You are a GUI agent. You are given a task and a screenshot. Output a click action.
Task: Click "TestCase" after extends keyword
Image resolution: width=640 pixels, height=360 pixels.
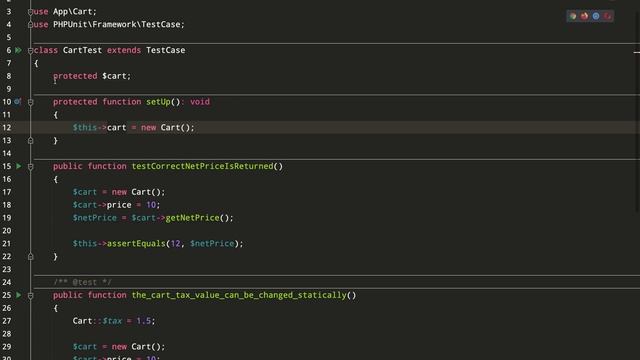pyautogui.click(x=166, y=50)
